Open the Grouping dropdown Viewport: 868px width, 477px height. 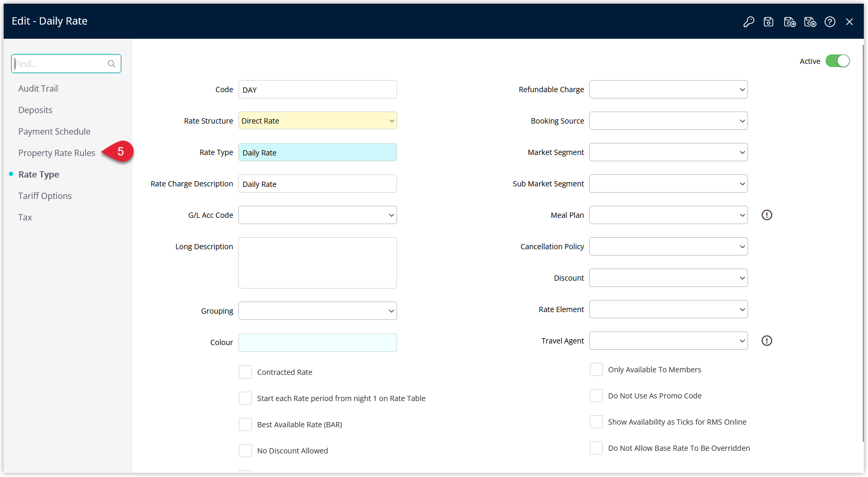(317, 311)
